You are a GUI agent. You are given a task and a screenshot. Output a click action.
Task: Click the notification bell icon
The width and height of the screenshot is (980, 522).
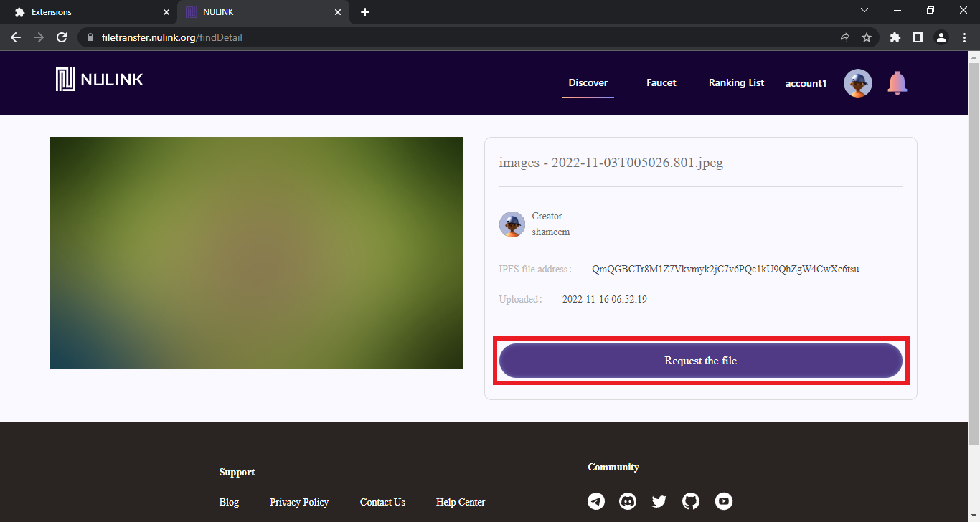(x=897, y=83)
